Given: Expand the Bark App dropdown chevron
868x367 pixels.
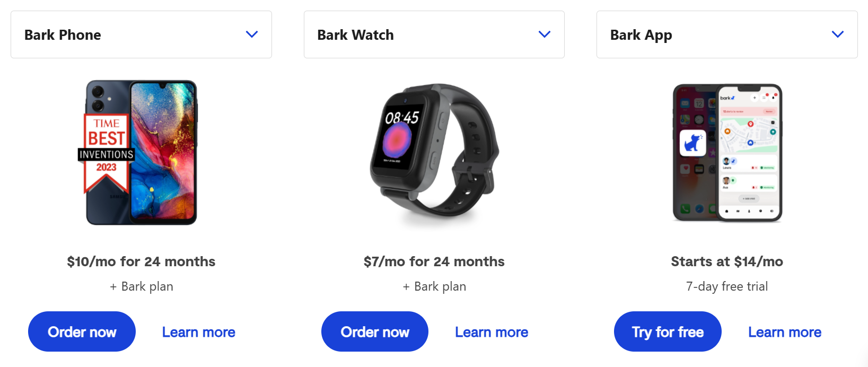Looking at the screenshot, I should [x=838, y=34].
